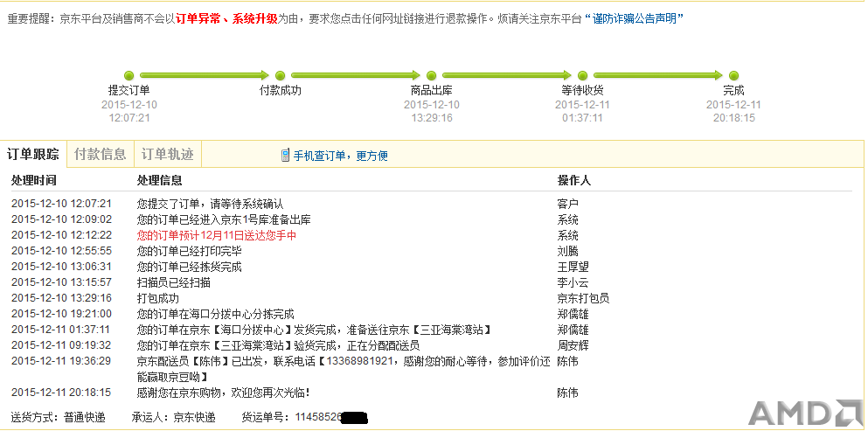Click the row mentioning 验货完成，正在分配配送员
This screenshot has height=431, width=868.
click(431, 345)
